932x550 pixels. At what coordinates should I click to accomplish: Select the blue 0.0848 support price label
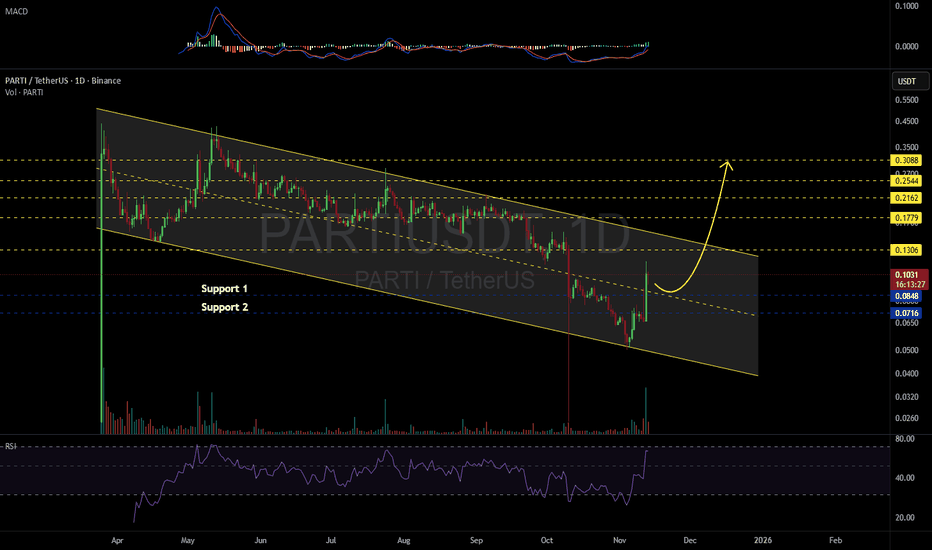pos(906,295)
